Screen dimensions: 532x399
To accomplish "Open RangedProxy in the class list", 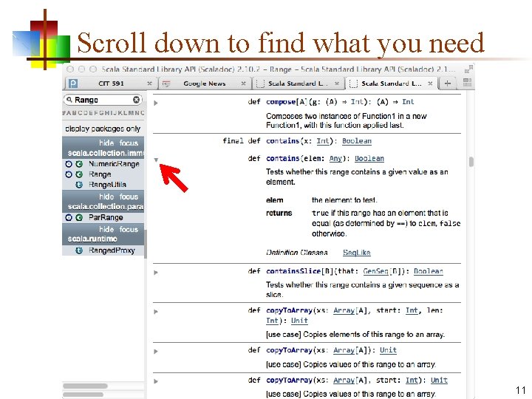I will pyautogui.click(x=112, y=250).
